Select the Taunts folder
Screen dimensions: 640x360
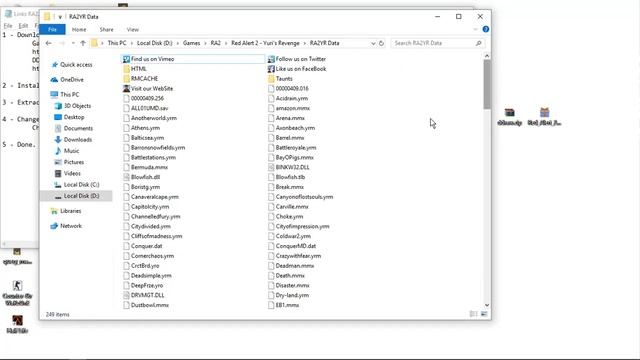(x=280, y=78)
